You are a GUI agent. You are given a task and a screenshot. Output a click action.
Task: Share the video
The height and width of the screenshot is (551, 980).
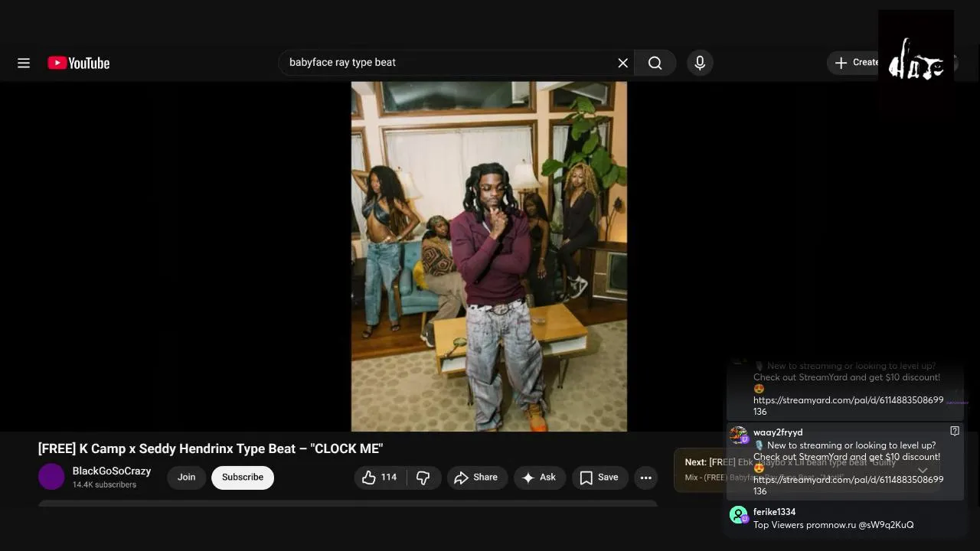coord(477,478)
